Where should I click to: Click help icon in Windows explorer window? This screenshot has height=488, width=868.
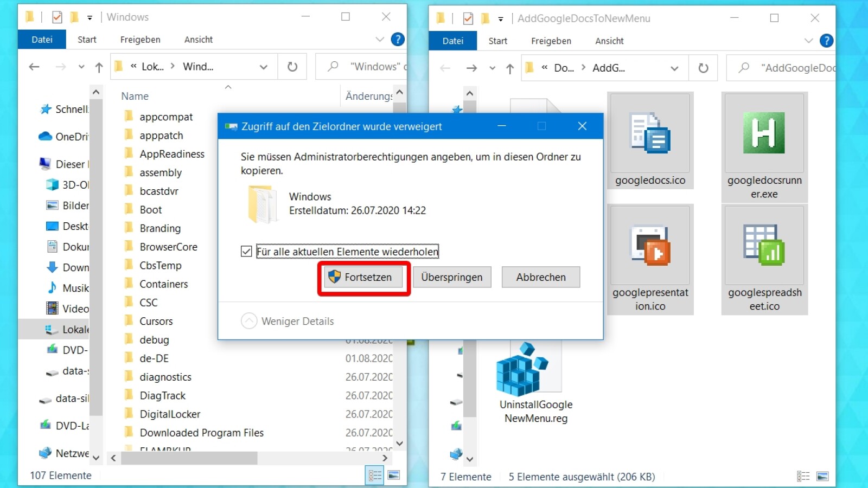point(398,39)
